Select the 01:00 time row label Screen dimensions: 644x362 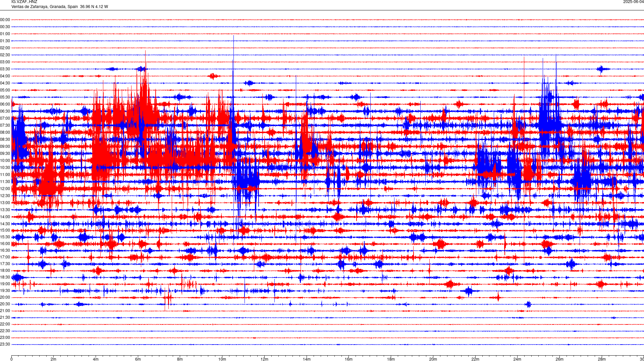pos(5,34)
